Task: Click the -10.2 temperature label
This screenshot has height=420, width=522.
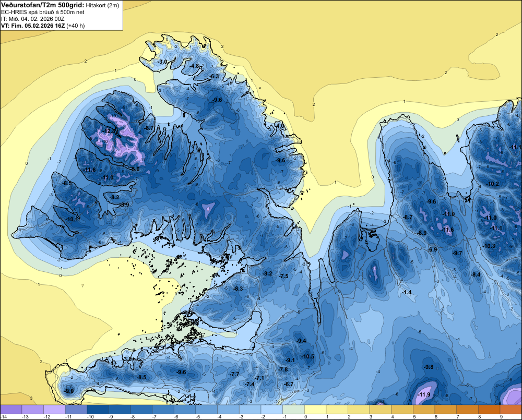Action: tap(493, 184)
